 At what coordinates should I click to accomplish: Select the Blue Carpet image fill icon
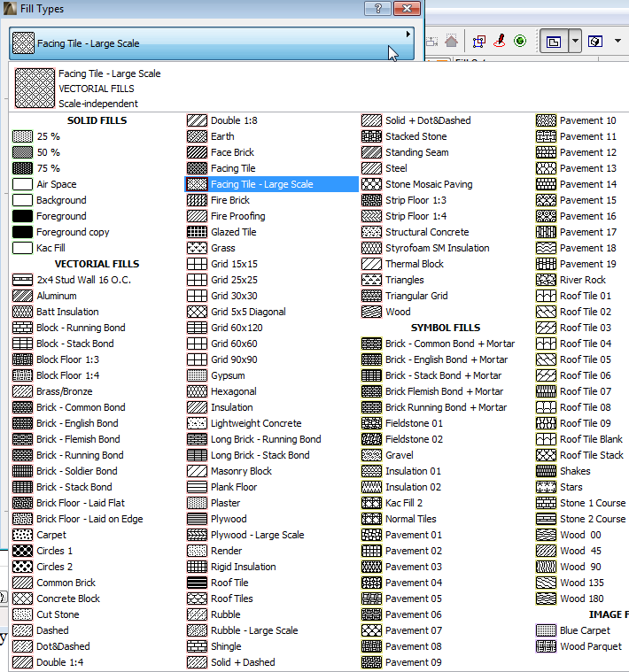pyautogui.click(x=546, y=630)
